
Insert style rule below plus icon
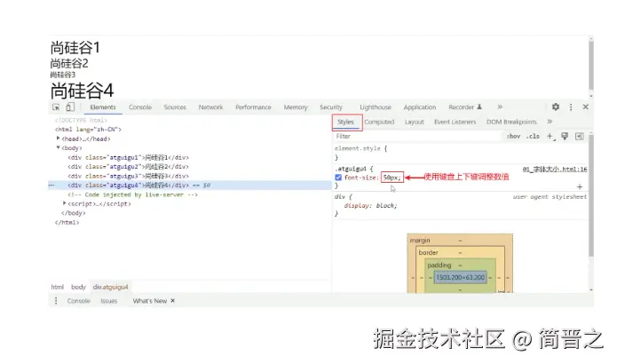click(580, 186)
